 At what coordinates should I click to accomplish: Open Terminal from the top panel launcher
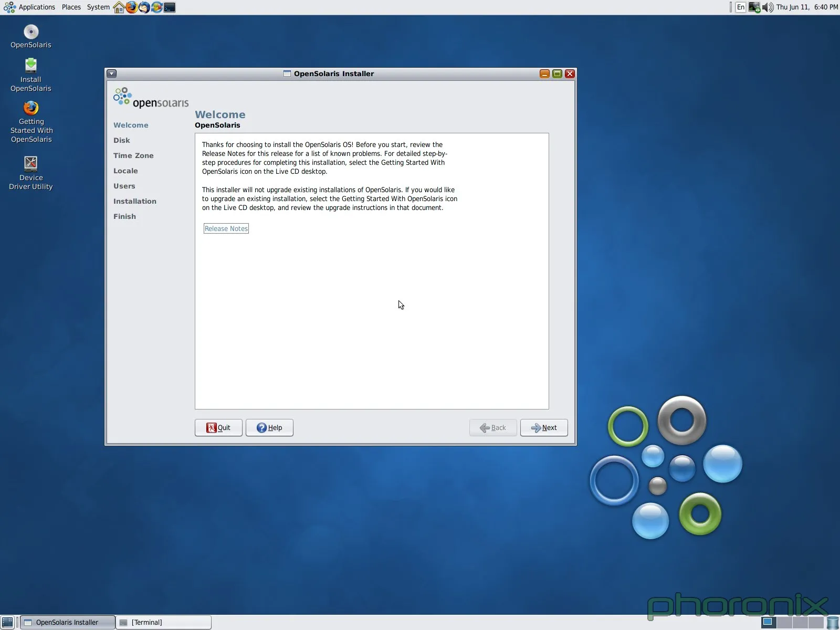[x=170, y=7]
